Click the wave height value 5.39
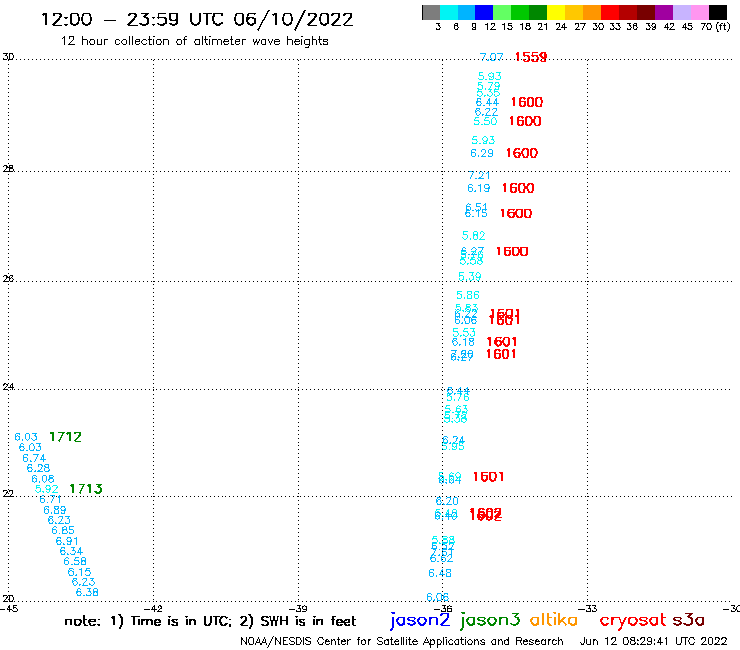The width and height of the screenshot is (740, 650). pyautogui.click(x=470, y=277)
